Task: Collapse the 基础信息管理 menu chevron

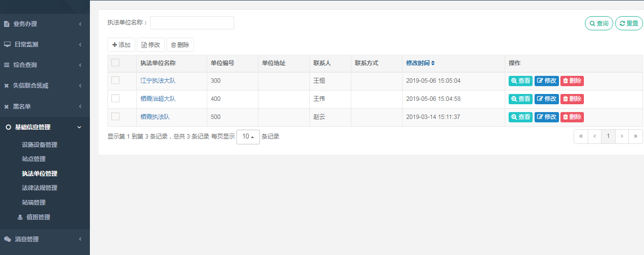Action: pyautogui.click(x=80, y=127)
